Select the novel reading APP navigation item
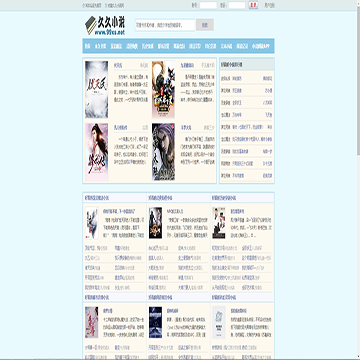The width and height of the screenshot is (360, 360). coord(261,46)
